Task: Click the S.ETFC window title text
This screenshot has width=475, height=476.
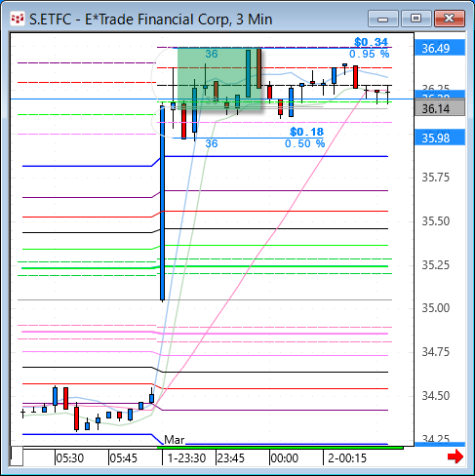Action: 150,20
